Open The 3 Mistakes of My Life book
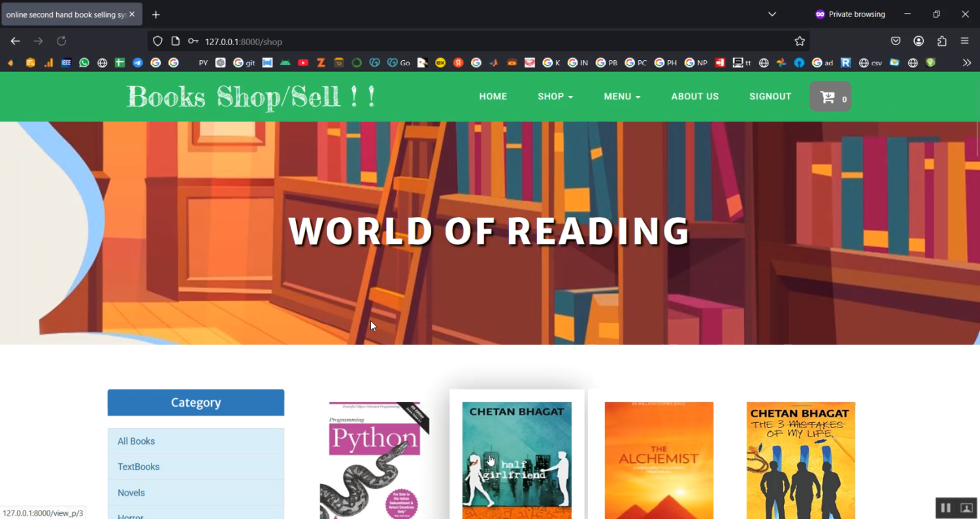The height and width of the screenshot is (519, 980). click(801, 460)
